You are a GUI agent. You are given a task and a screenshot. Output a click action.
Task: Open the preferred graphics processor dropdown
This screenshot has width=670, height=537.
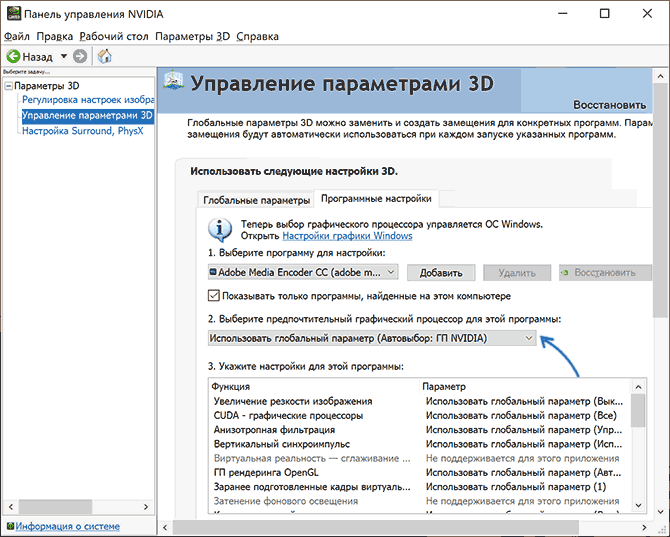pyautogui.click(x=372, y=338)
